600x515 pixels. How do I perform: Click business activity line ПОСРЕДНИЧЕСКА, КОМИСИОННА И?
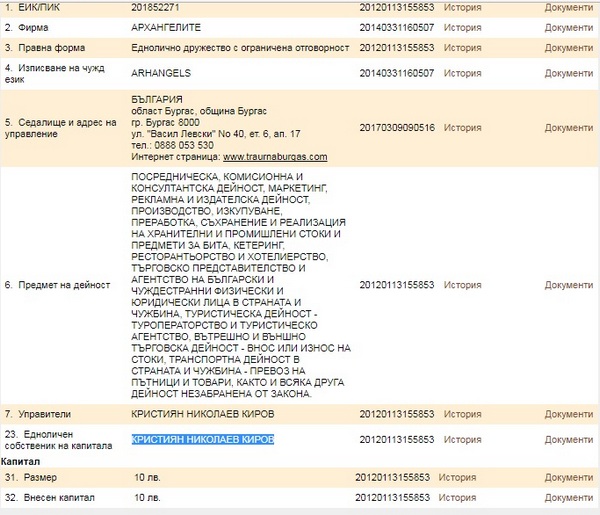point(217,177)
